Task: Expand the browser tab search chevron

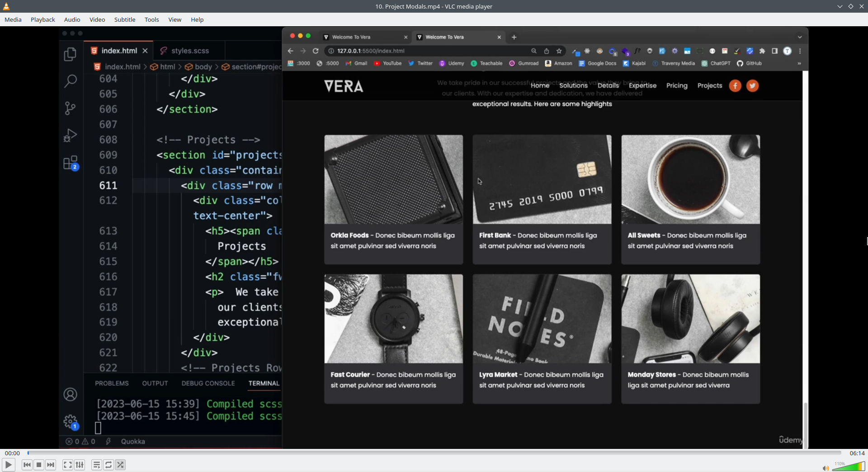Action: click(x=800, y=37)
